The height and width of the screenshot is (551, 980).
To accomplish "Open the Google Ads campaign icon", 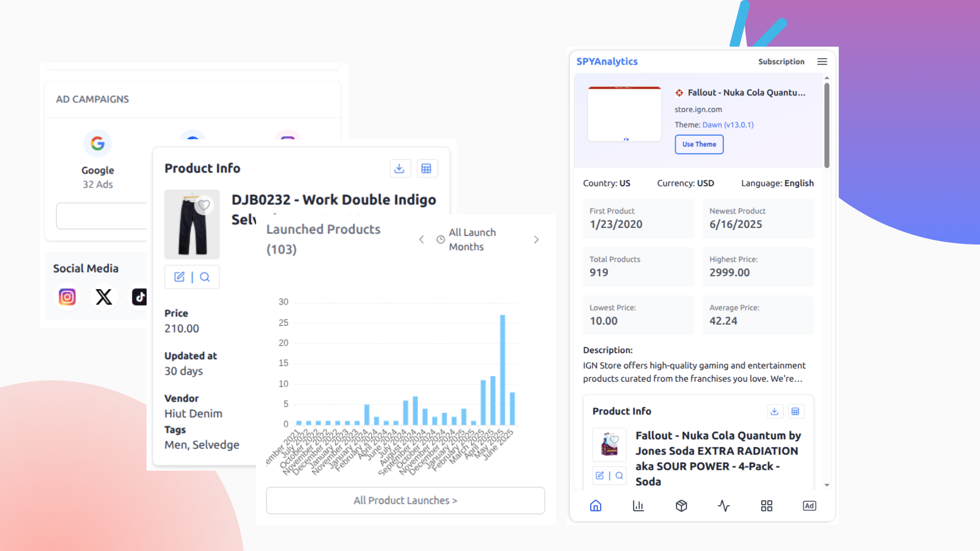I will coord(98,143).
